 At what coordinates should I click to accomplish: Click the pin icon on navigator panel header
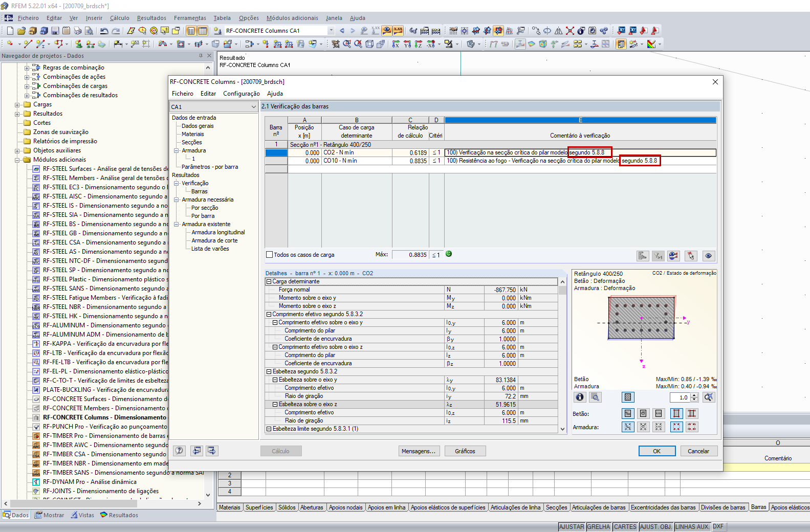pos(201,56)
